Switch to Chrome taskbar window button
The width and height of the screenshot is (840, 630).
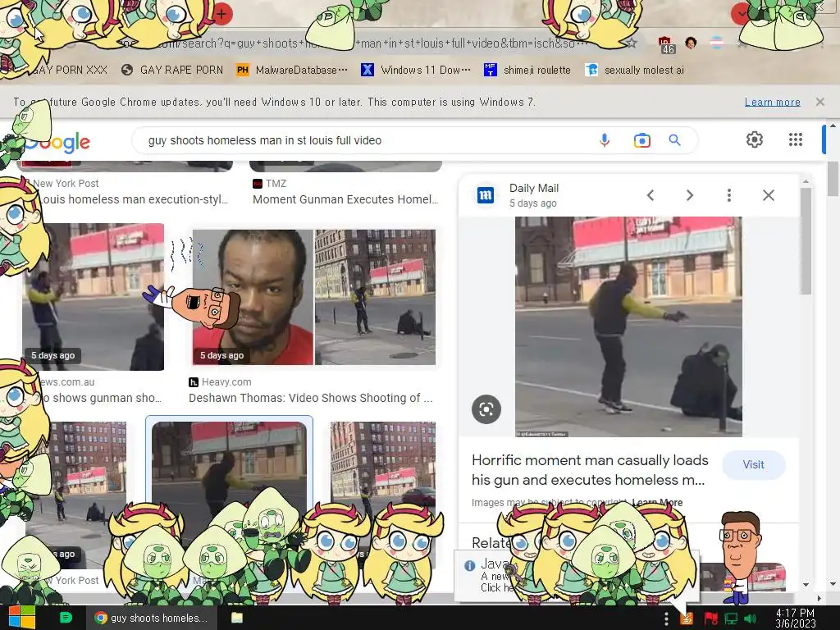(153, 619)
